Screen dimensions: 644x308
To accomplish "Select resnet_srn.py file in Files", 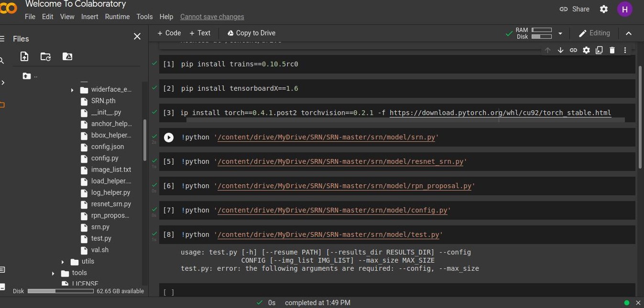I will (x=111, y=204).
